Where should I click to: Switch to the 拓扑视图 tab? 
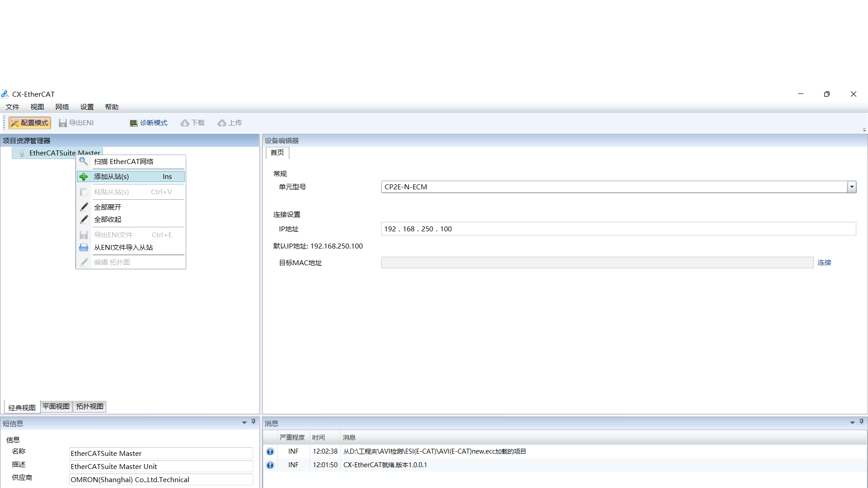(90, 406)
